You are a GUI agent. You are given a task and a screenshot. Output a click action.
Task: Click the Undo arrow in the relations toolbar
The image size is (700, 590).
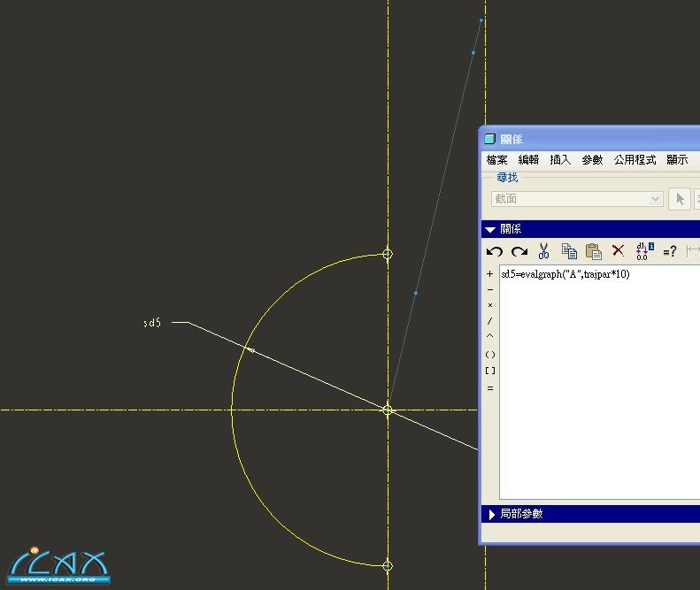(495, 252)
